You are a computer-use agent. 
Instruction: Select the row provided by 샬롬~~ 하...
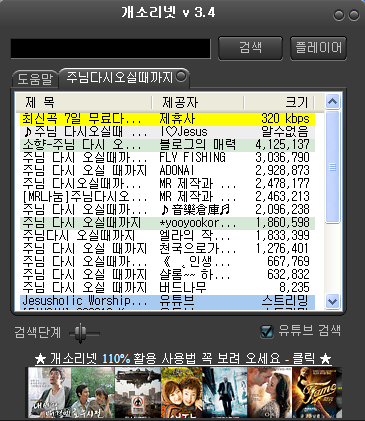pos(167,275)
